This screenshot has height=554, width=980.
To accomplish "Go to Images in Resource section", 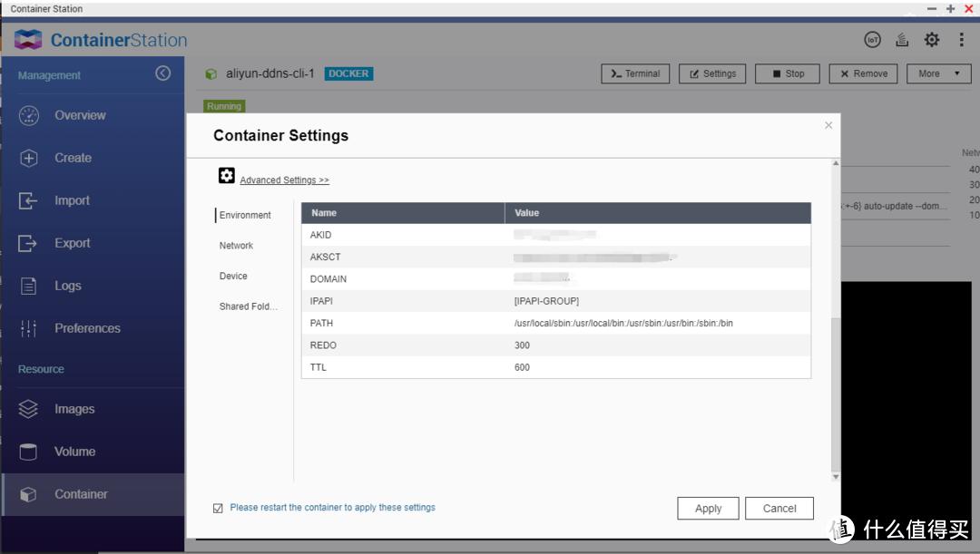I will (x=74, y=409).
